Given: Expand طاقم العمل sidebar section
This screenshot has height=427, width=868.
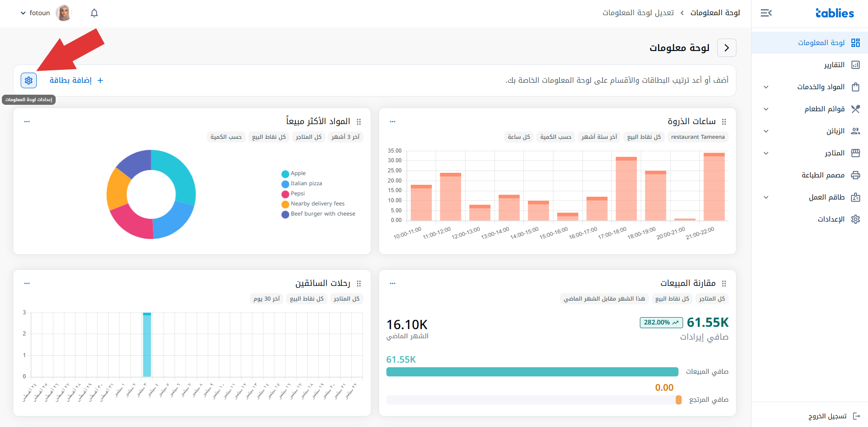Looking at the screenshot, I should click(x=766, y=197).
